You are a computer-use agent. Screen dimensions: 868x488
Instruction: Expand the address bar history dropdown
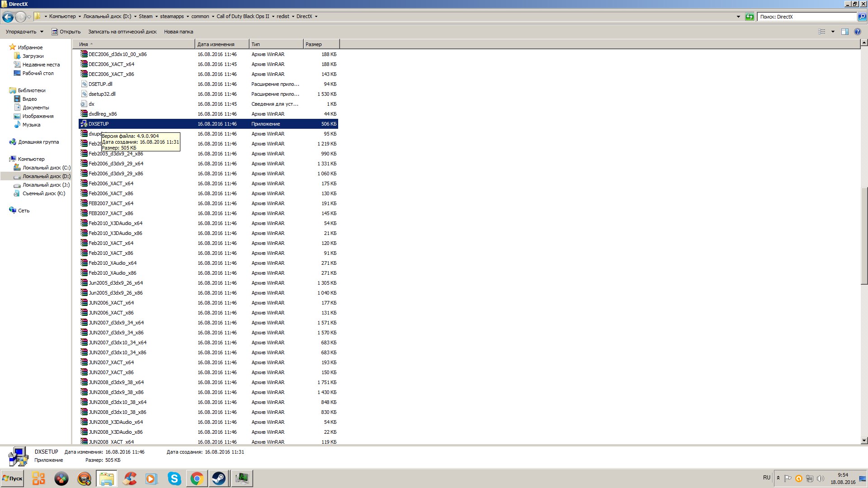(738, 17)
